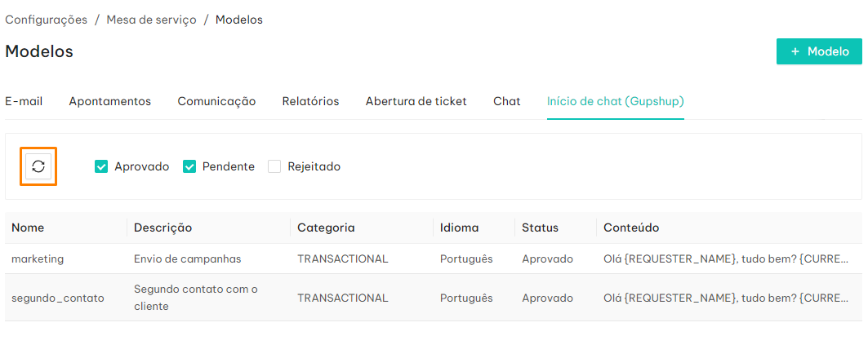The height and width of the screenshot is (358, 868).
Task: Open the segundo_contato template row
Action: coord(434,297)
